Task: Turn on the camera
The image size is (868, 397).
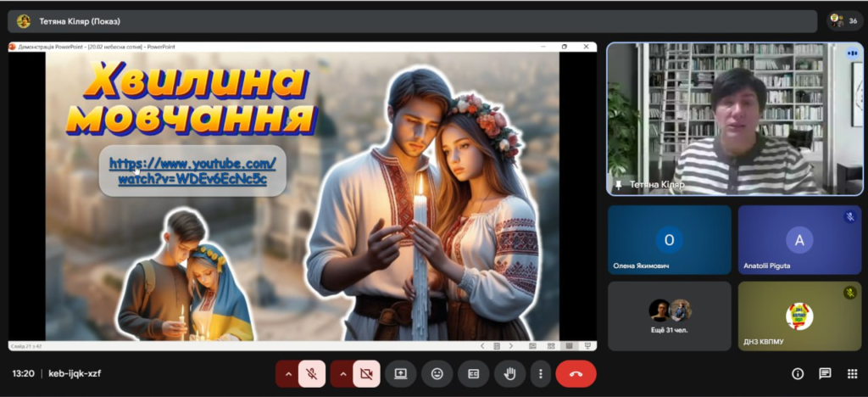Action: pos(366,373)
